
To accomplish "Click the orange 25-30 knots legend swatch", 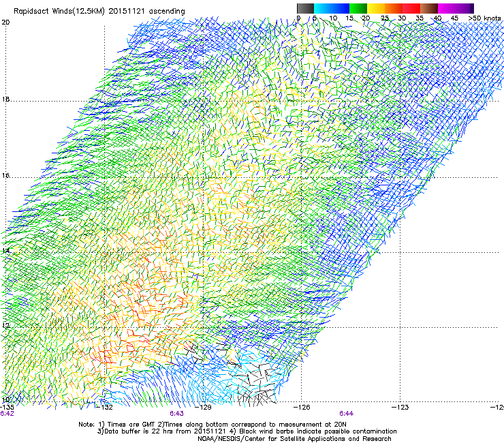I will pos(394,8).
